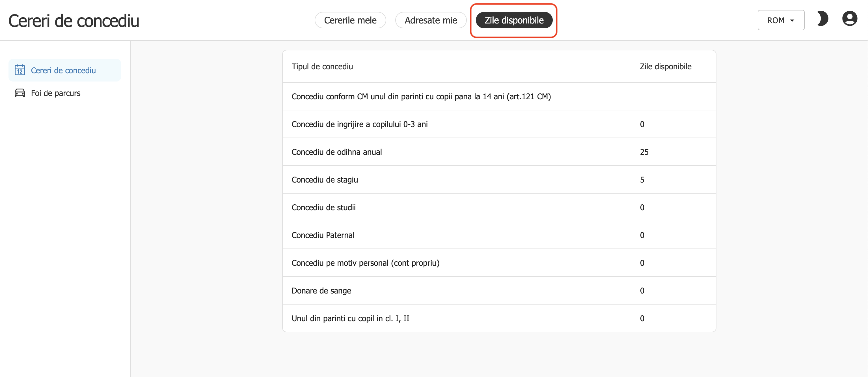The height and width of the screenshot is (377, 868).
Task: Click the Tipul de concediu column header
Action: pyautogui.click(x=322, y=67)
